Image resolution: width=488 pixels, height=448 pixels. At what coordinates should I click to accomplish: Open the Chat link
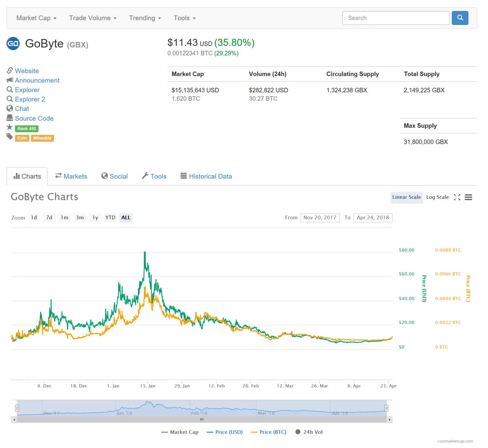(22, 109)
